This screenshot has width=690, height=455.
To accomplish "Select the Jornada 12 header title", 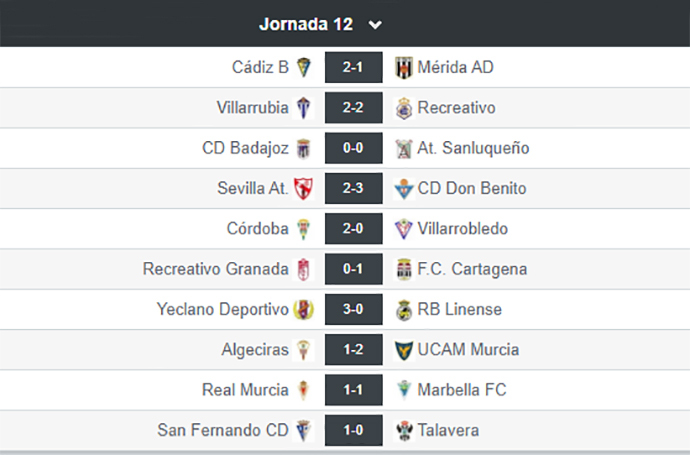I will pos(306,24).
